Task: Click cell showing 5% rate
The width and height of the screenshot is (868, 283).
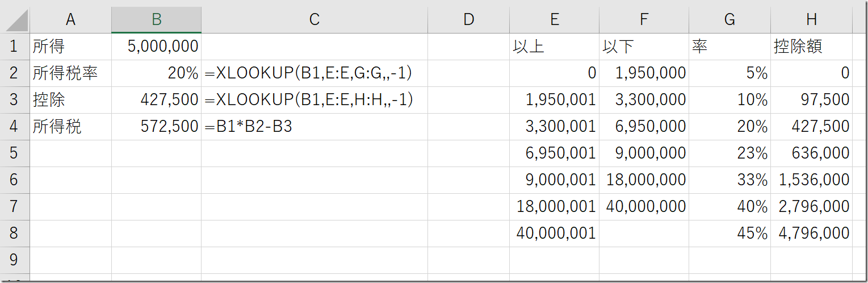Action: pos(729,73)
